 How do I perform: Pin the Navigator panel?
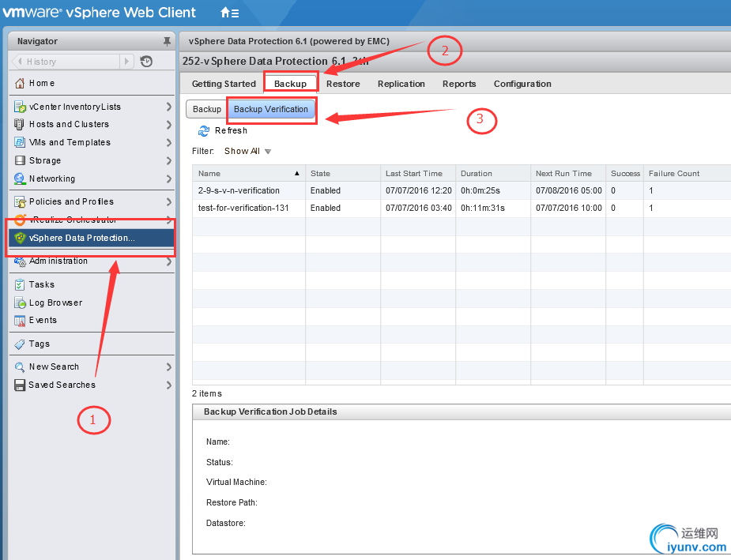(167, 41)
